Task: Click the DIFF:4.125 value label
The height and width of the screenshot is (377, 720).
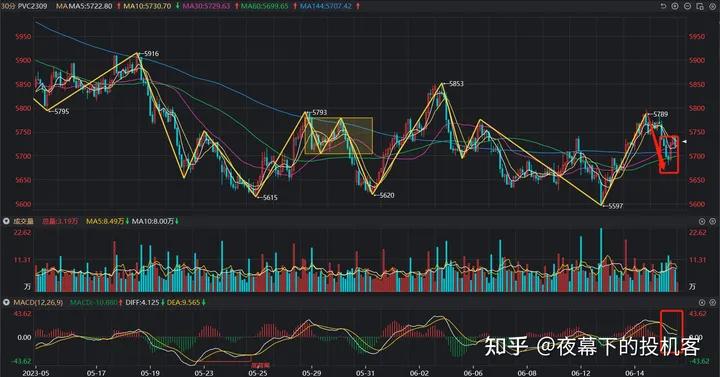Action: point(142,303)
